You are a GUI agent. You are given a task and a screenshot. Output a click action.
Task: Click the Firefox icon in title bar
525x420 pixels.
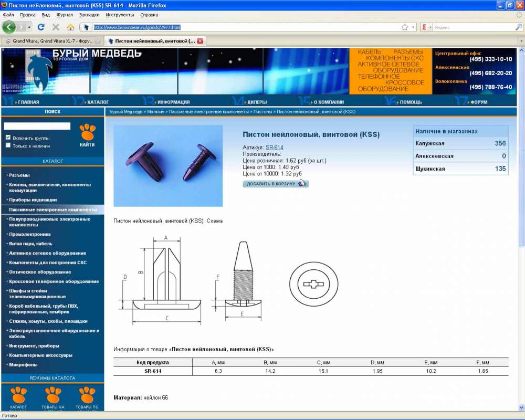[4, 5]
